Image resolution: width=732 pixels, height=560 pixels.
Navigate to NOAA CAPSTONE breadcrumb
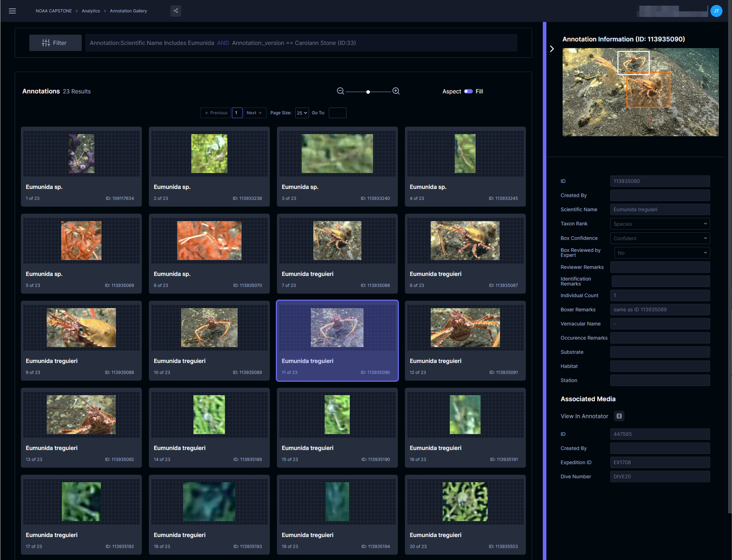[x=54, y=11]
